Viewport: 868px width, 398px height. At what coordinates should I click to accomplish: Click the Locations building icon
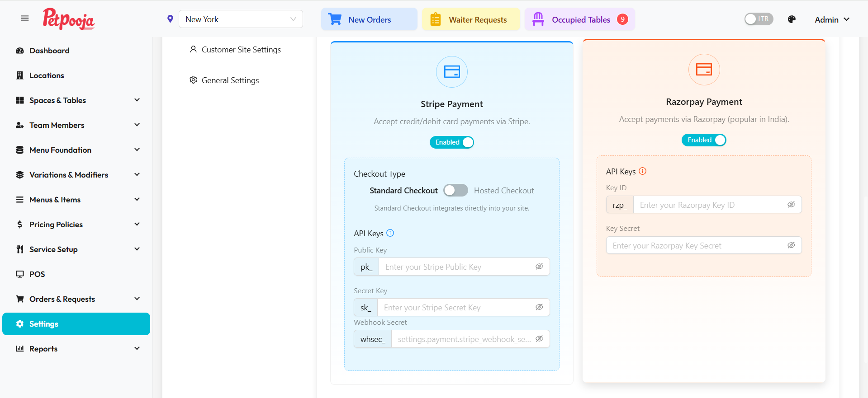20,75
